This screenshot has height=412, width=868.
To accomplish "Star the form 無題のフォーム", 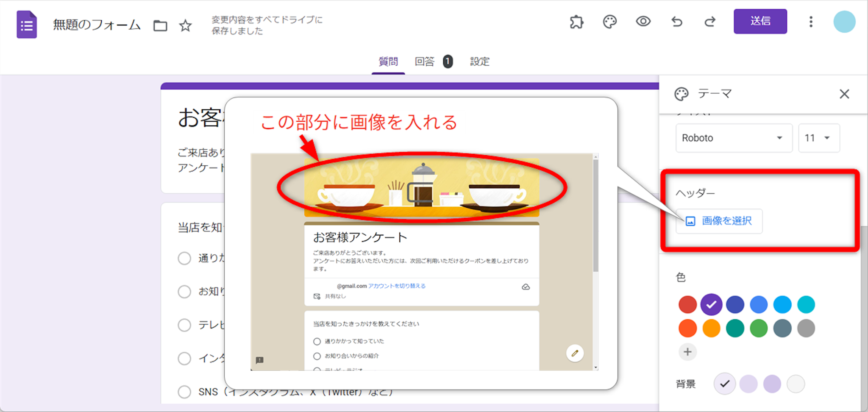I will coord(185,25).
